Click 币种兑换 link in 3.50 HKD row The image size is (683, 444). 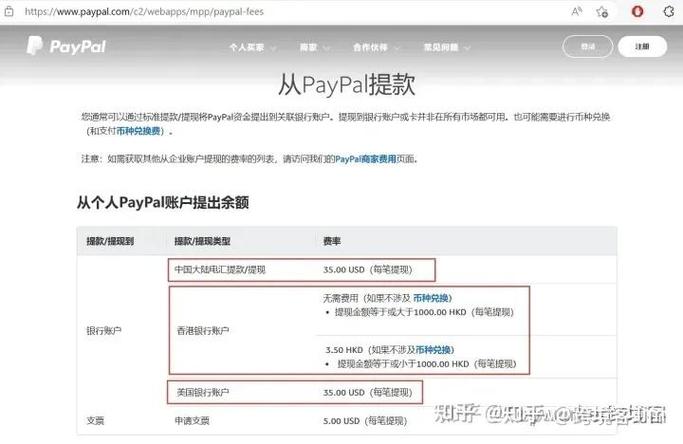433,349
